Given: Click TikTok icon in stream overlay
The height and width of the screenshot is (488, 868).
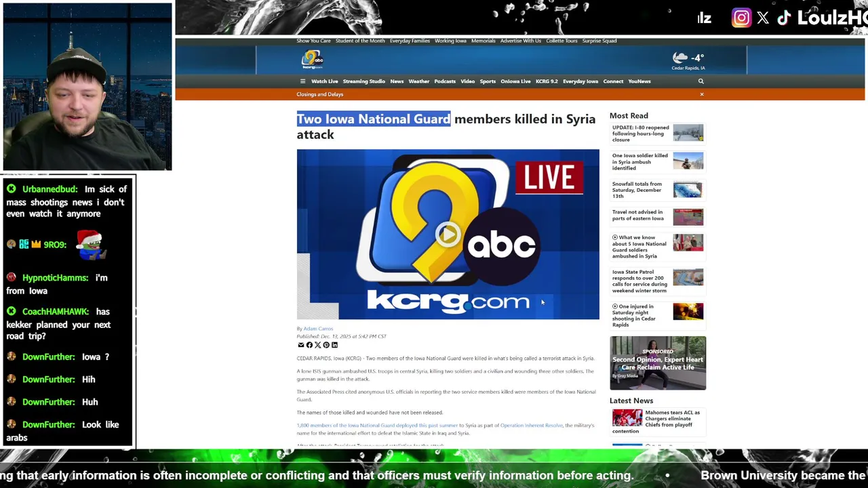Looking at the screenshot, I should pos(784,18).
